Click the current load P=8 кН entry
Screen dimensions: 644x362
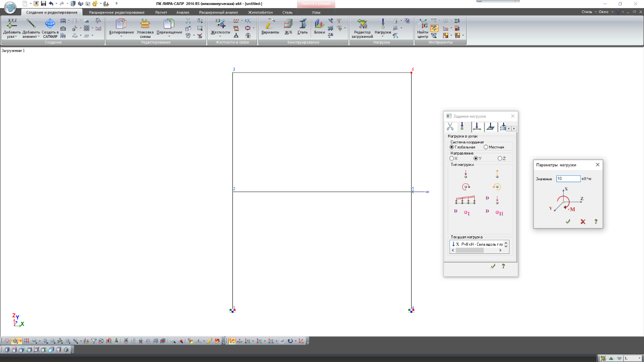pos(477,244)
